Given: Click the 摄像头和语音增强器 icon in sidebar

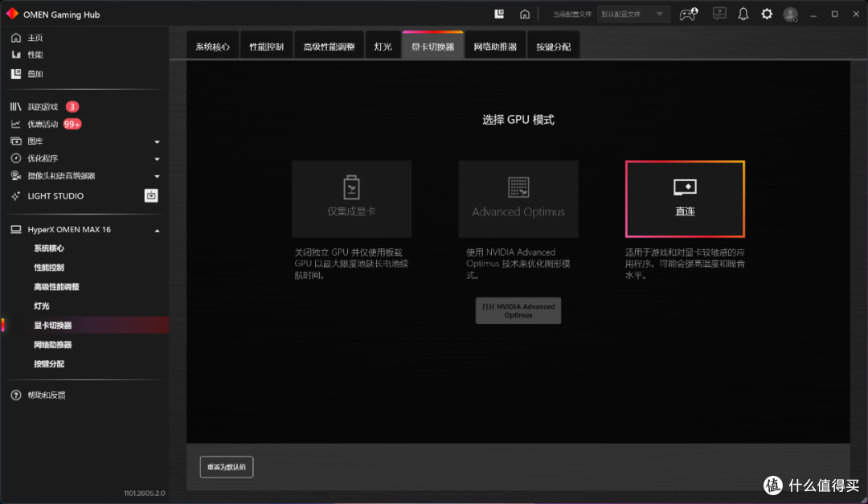Looking at the screenshot, I should pyautogui.click(x=15, y=175).
